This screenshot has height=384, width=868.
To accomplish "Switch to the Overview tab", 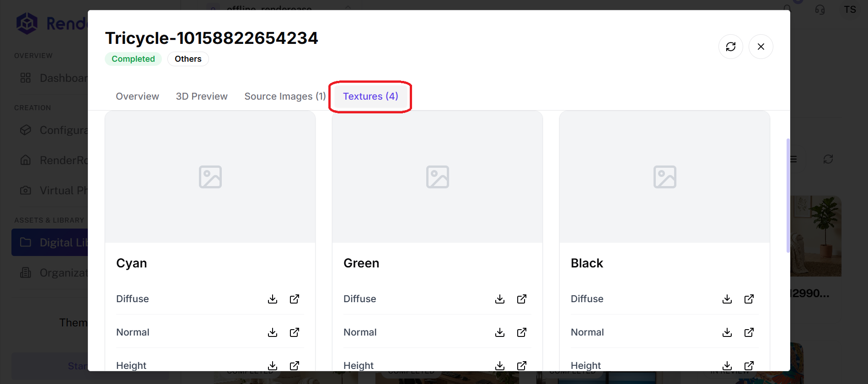I will pyautogui.click(x=137, y=96).
